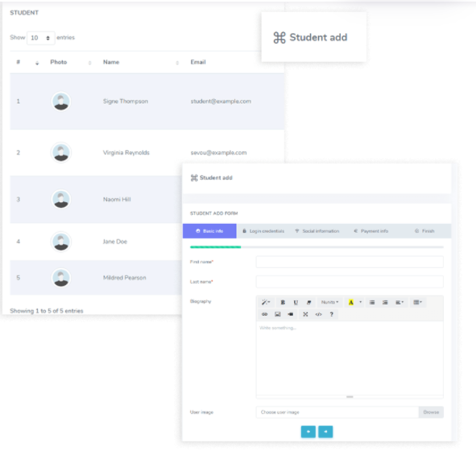Viewport: 476px width, 459px height.
Task: Open code view with the </> icon
Action: pos(318,314)
